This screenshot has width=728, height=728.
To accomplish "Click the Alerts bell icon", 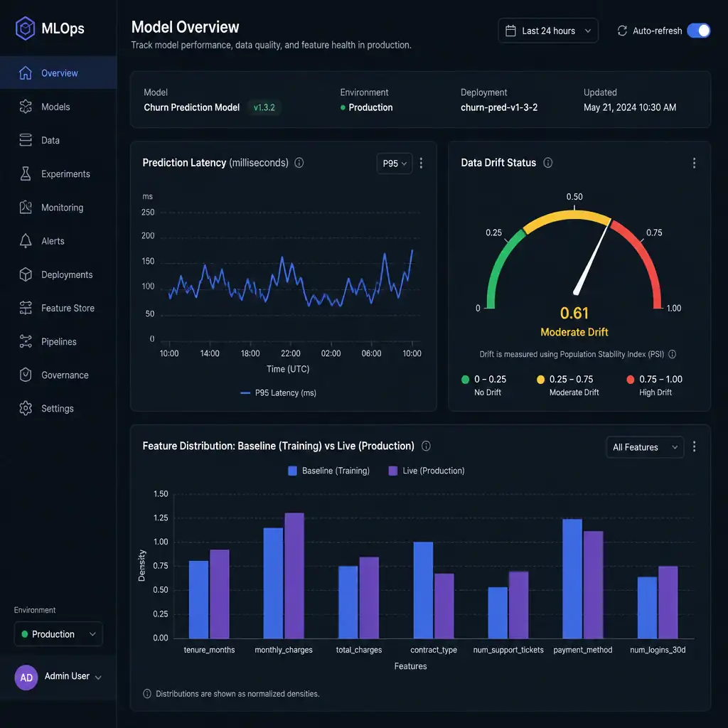I will tap(26, 241).
